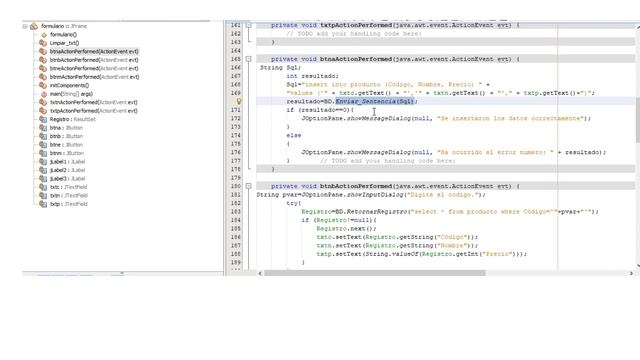Image resolution: width=640 pixels, height=360 pixels.
Task: Click the txtc.setText "Codigo" line
Action: click(397, 237)
